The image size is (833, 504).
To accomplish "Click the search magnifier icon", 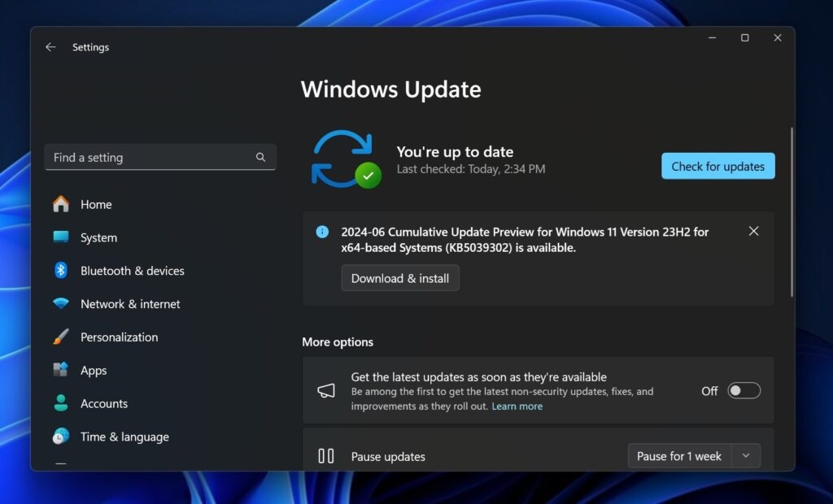I will point(260,158).
